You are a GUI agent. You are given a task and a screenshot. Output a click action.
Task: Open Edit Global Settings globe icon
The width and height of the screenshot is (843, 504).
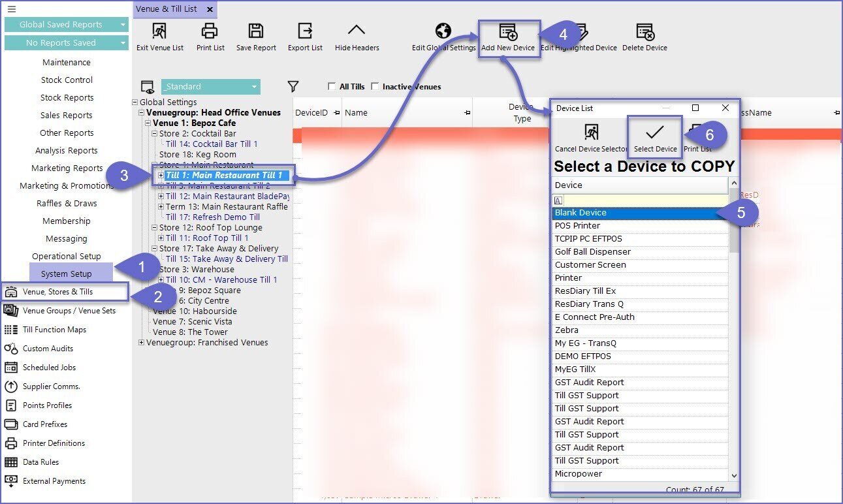443,31
